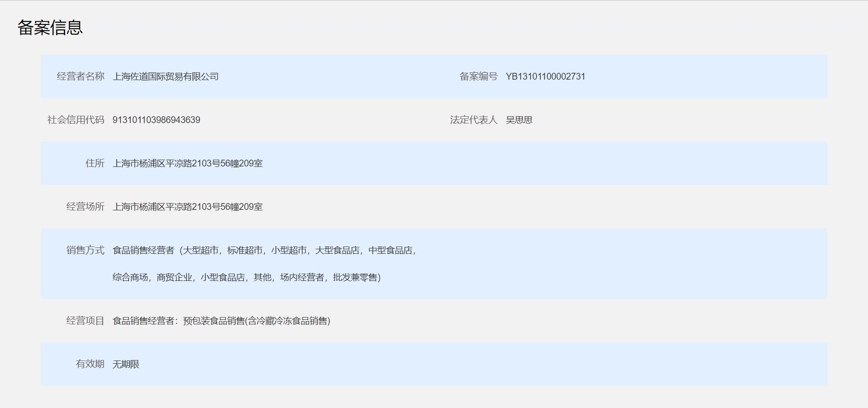This screenshot has height=408, width=868.
Task: Click the 销售方式 field label
Action: tap(85, 250)
